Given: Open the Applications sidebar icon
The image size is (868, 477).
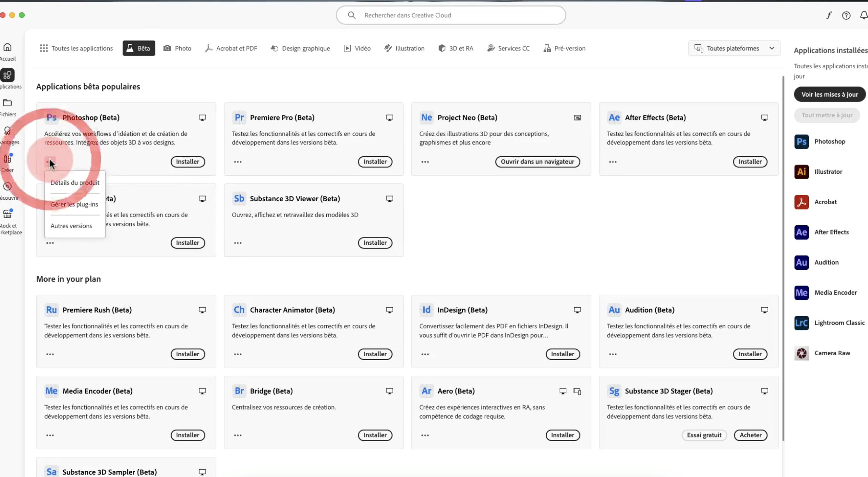Looking at the screenshot, I should pyautogui.click(x=8, y=75).
